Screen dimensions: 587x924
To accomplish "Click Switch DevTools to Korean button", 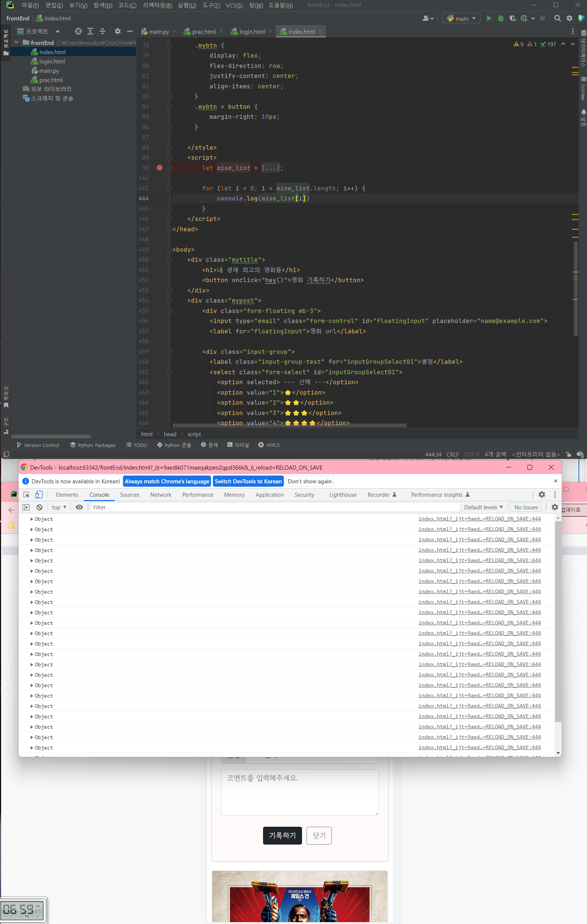I will (248, 481).
